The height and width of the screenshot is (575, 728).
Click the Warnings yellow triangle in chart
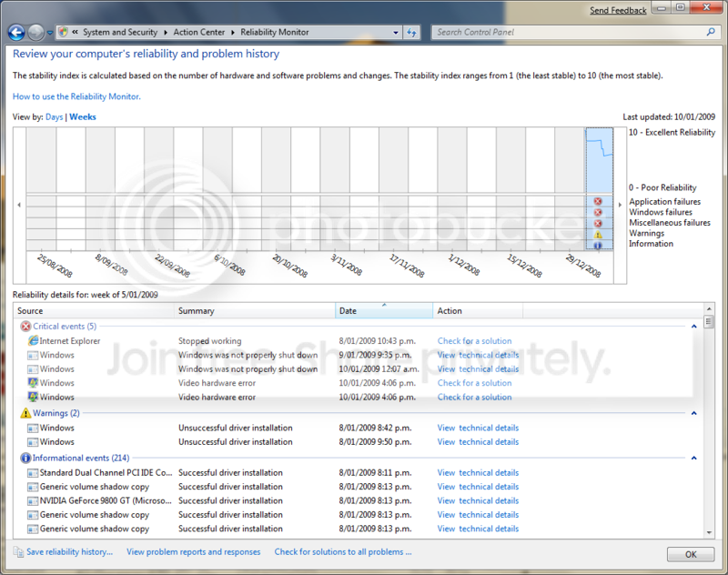(598, 235)
